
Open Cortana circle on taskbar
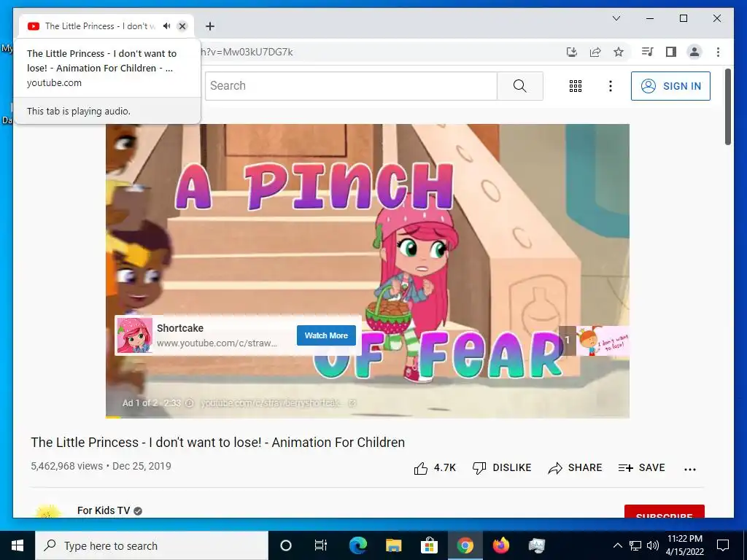286,545
